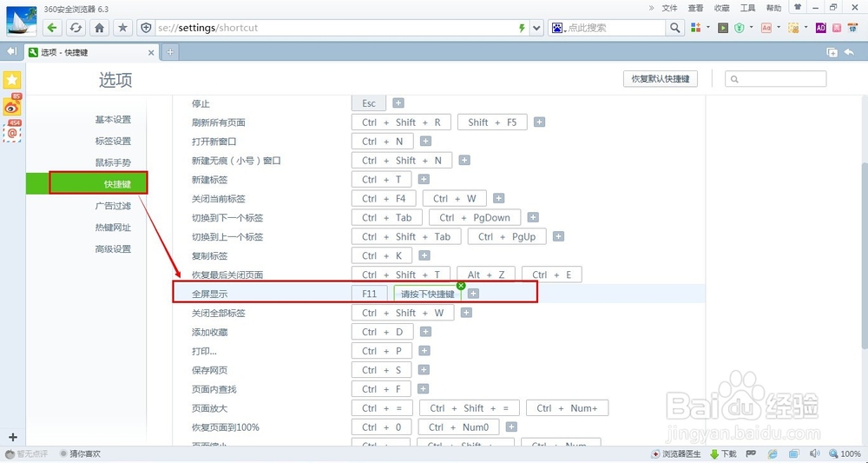Click the video play extension icon
This screenshot has height=463, width=868.
[723, 28]
